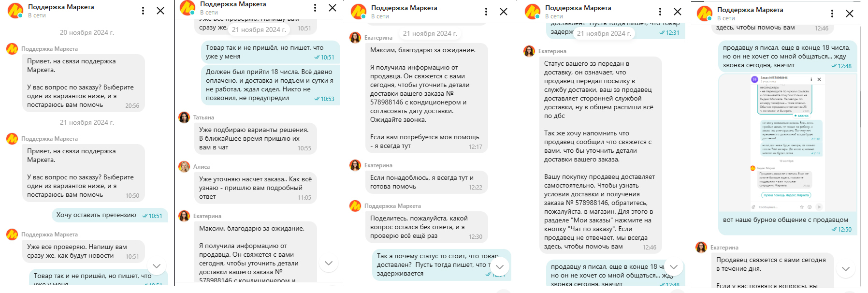Click the Поддержка Маркета avatar beside the 12:30 message
The width and height of the screenshot is (868, 293).
(x=355, y=206)
